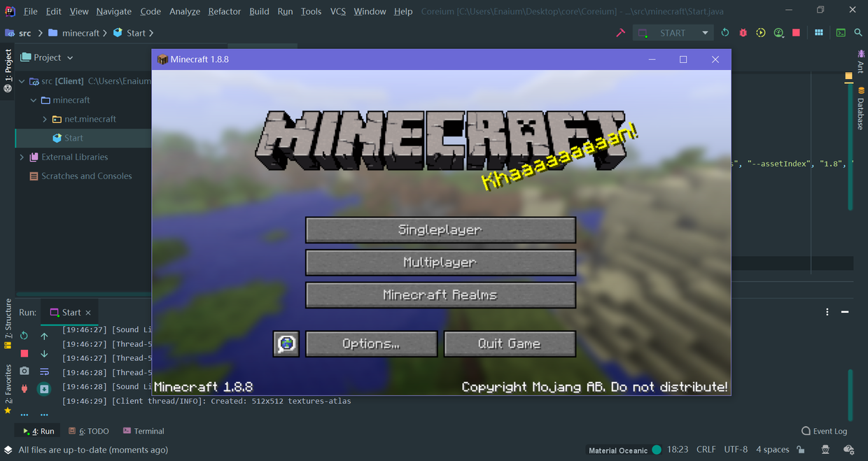Stop the program with the red toolbar square
868x461 pixels.
(796, 33)
